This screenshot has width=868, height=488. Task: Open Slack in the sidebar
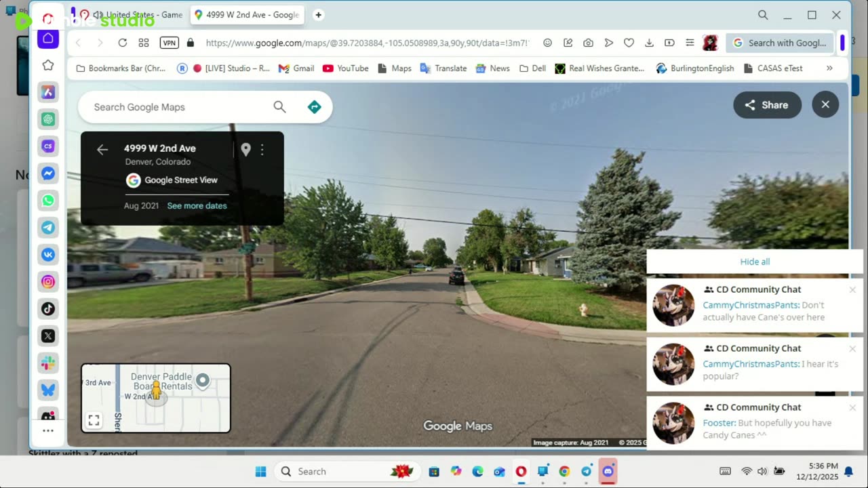pyautogui.click(x=48, y=363)
